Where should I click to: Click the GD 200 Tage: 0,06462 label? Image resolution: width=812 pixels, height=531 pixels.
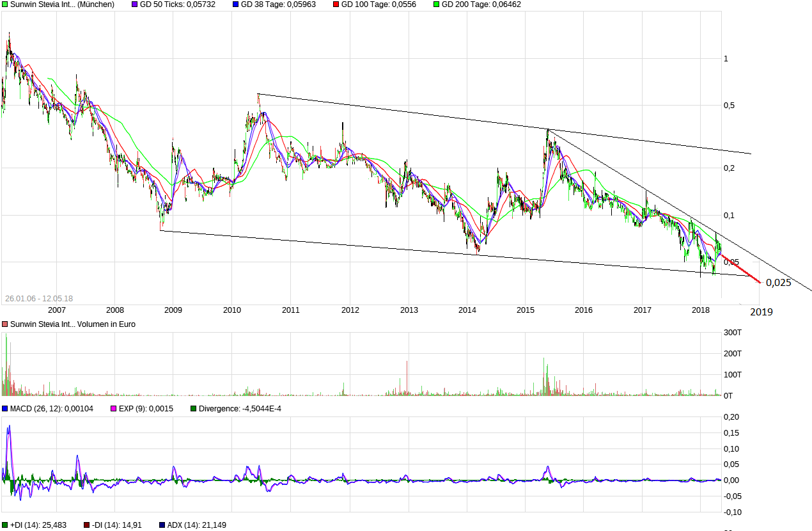473,4
